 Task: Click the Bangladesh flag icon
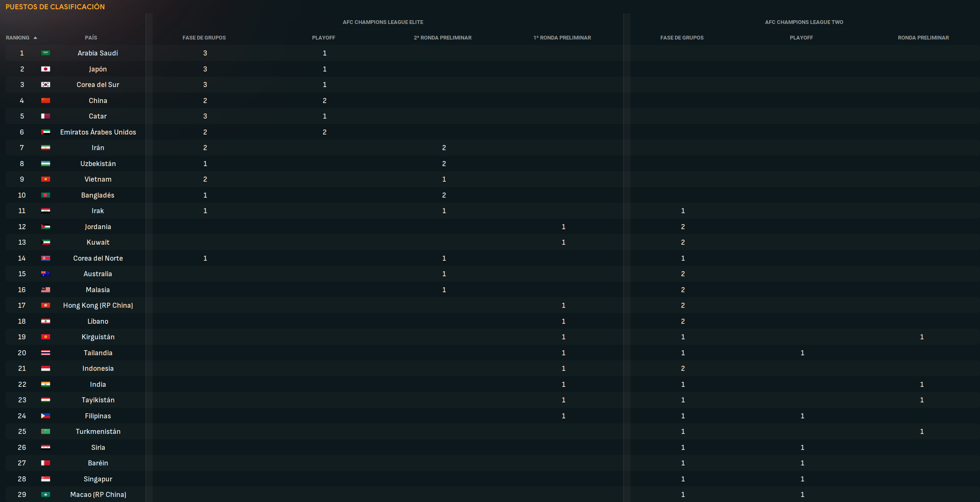point(45,195)
